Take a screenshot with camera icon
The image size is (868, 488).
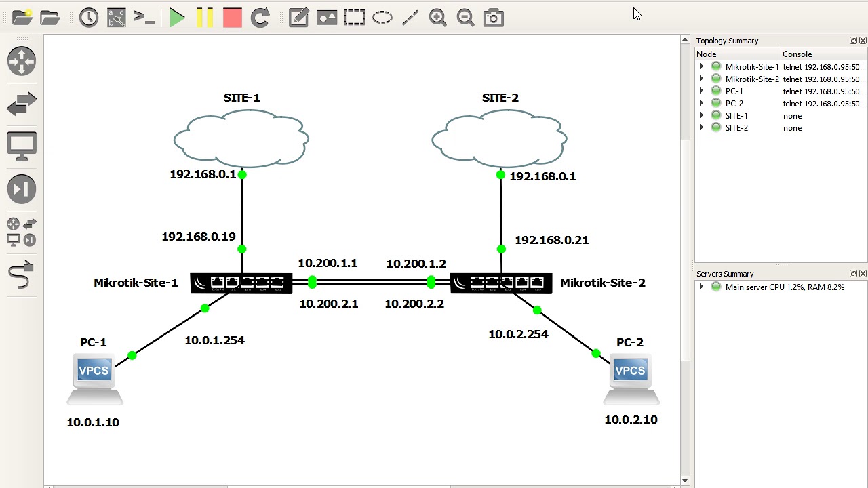click(x=494, y=18)
